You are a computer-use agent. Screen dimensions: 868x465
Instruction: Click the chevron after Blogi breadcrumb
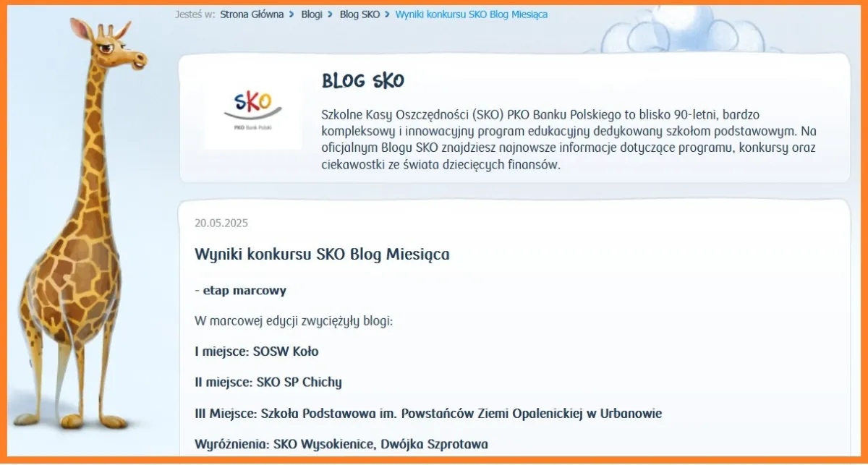pyautogui.click(x=330, y=14)
